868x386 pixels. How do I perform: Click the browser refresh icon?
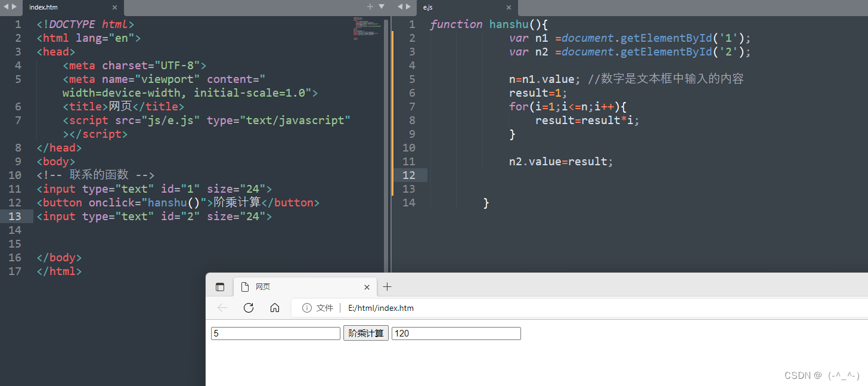click(x=249, y=308)
